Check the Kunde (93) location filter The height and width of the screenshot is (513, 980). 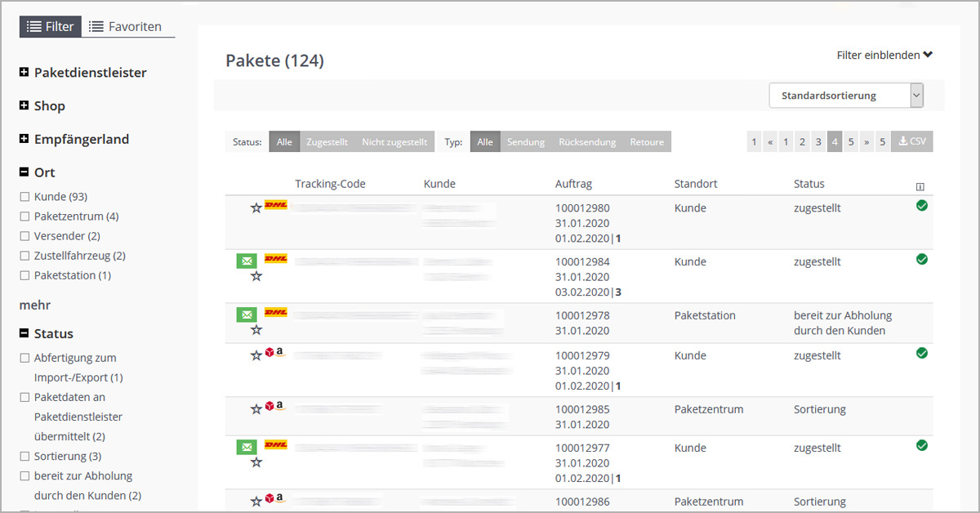point(24,197)
